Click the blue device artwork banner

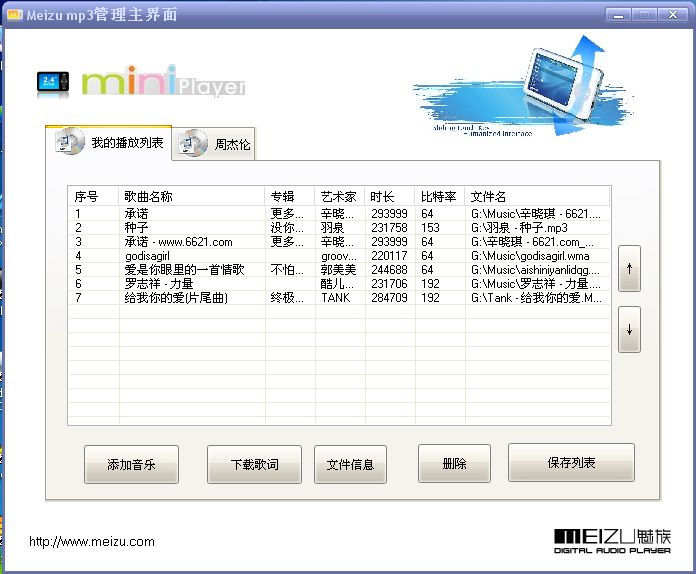pyautogui.click(x=524, y=87)
